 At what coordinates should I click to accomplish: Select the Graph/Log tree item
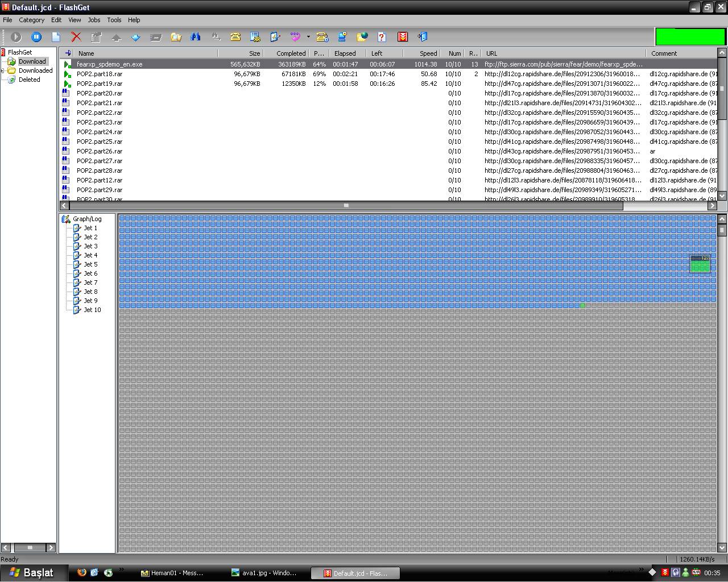point(87,219)
